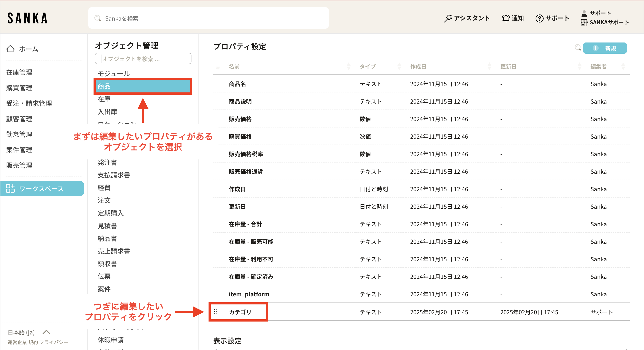This screenshot has width=644, height=350.
Task: Click the Workspace grid icon
Action: tap(10, 189)
